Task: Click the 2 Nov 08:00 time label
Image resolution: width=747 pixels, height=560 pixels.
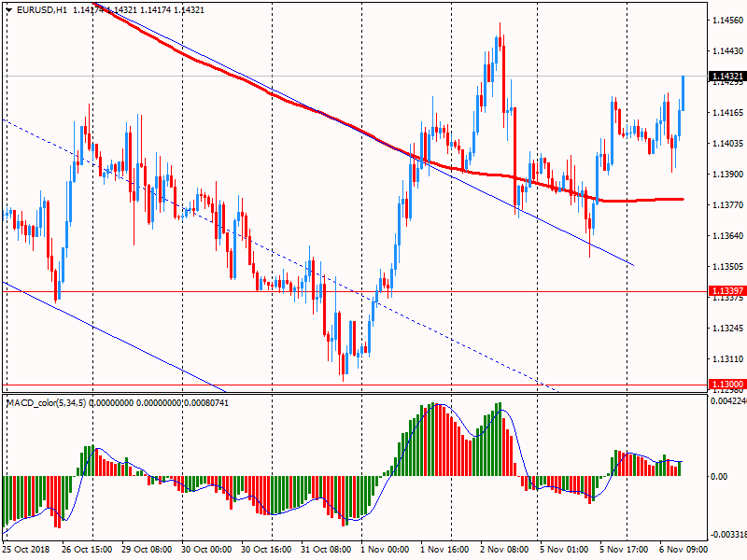Action: pyautogui.click(x=504, y=551)
